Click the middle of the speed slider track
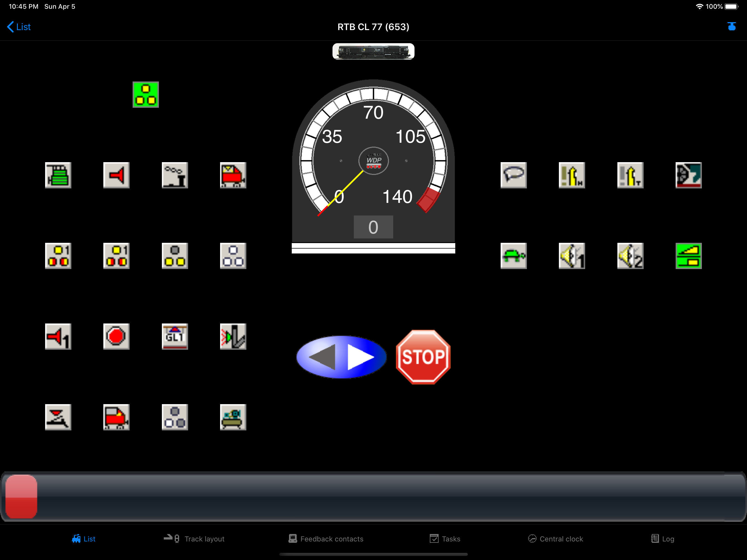The width and height of the screenshot is (747, 560). coord(373,497)
